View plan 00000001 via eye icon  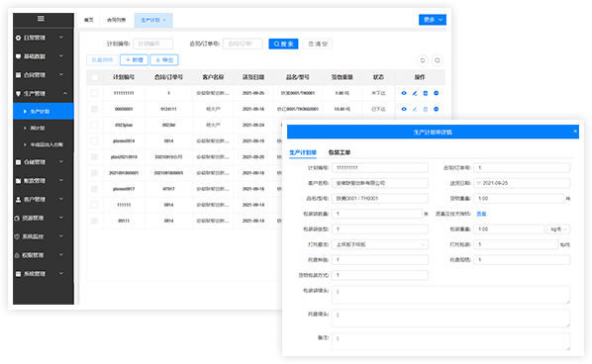pos(404,109)
